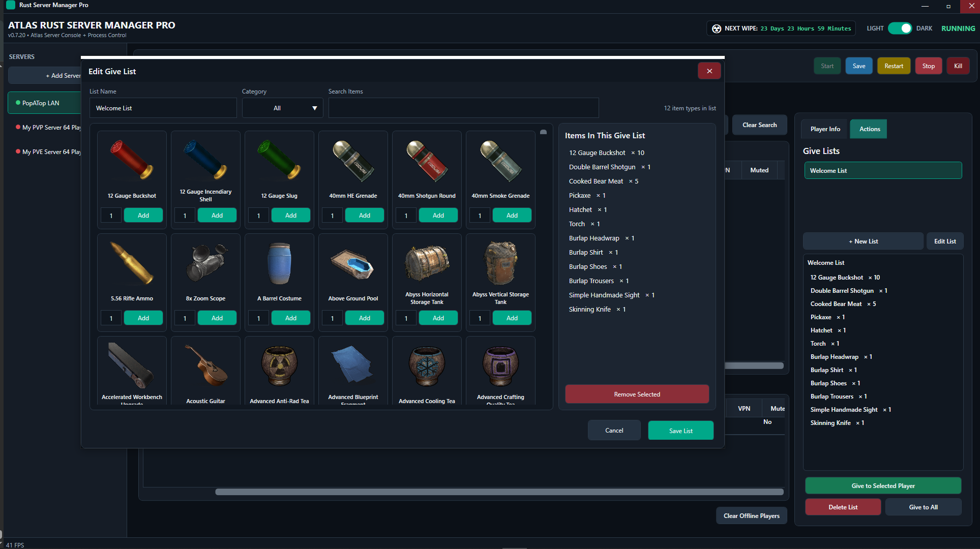Click the List Name field with Welcome List
The width and height of the screenshot is (980, 549).
pos(163,108)
